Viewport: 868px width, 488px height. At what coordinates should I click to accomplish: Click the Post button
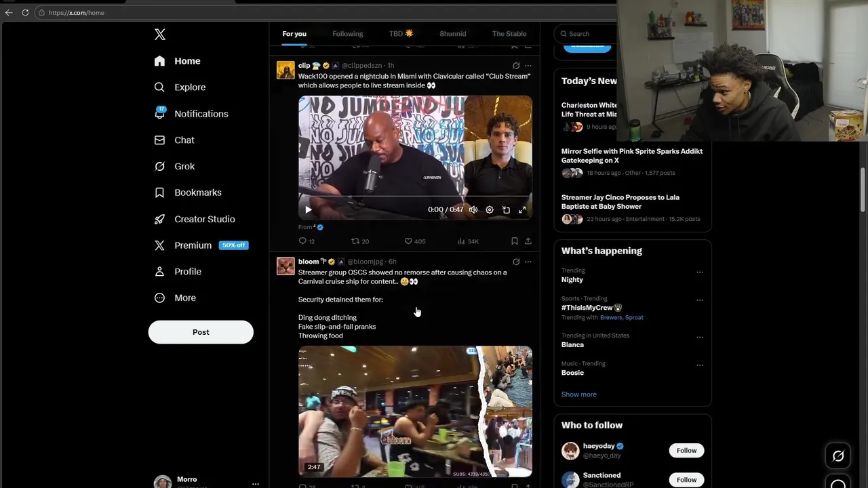point(201,332)
